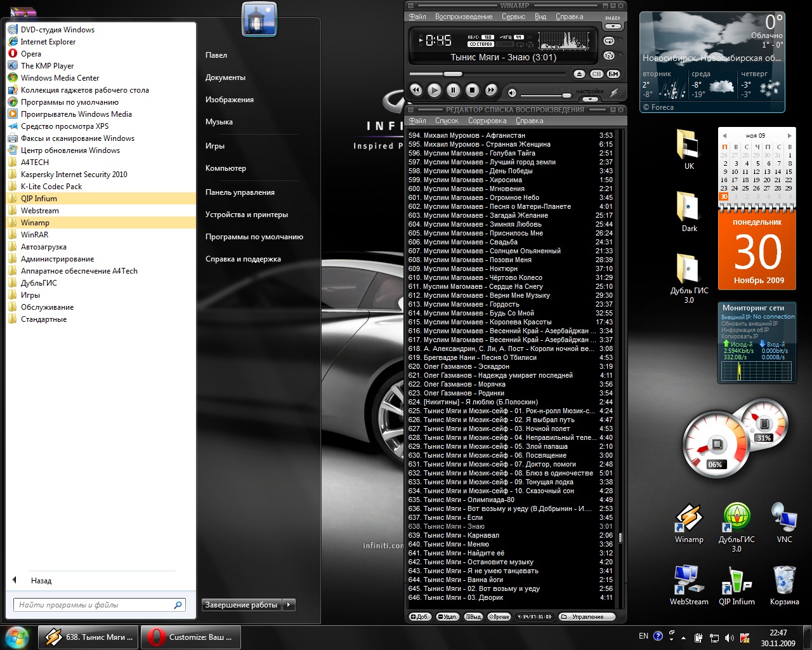
Task: Click calendar gadget next month arrow
Action: tap(789, 135)
